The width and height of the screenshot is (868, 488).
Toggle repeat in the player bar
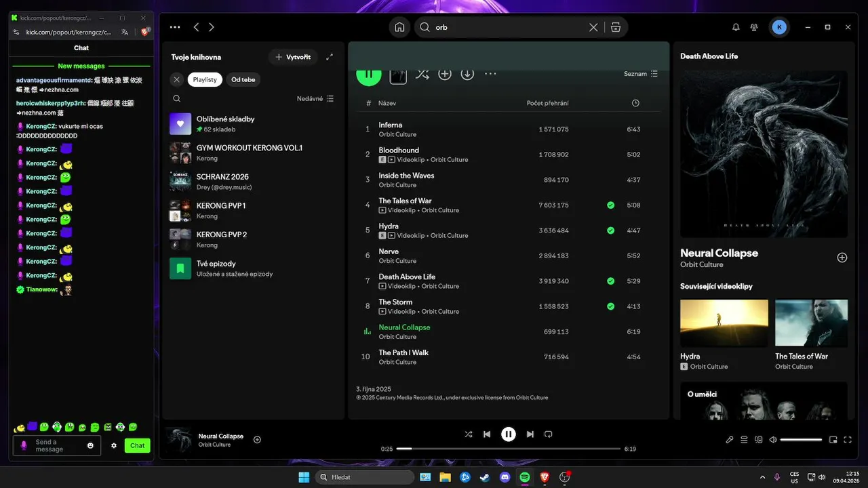pyautogui.click(x=549, y=434)
